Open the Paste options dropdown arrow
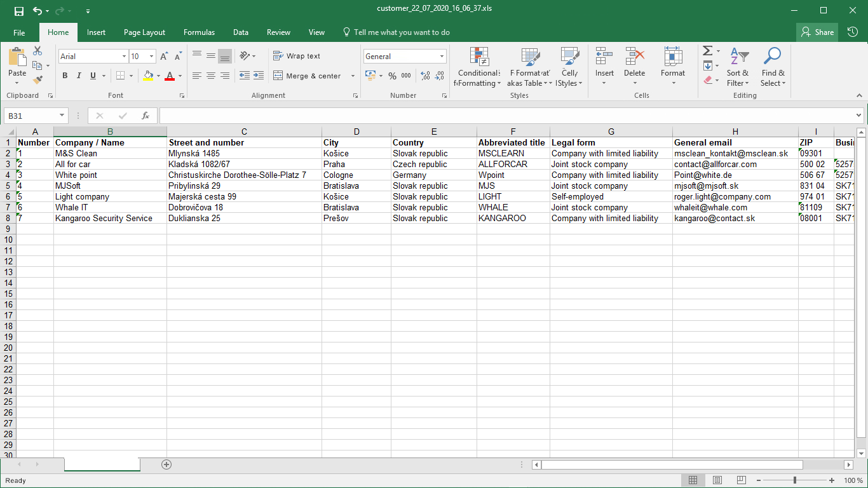 point(17,83)
